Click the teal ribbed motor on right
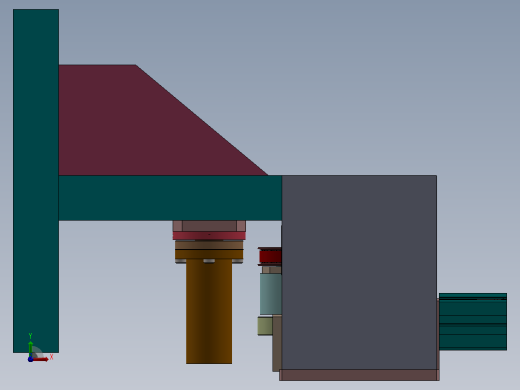The image size is (520, 390). 473,322
